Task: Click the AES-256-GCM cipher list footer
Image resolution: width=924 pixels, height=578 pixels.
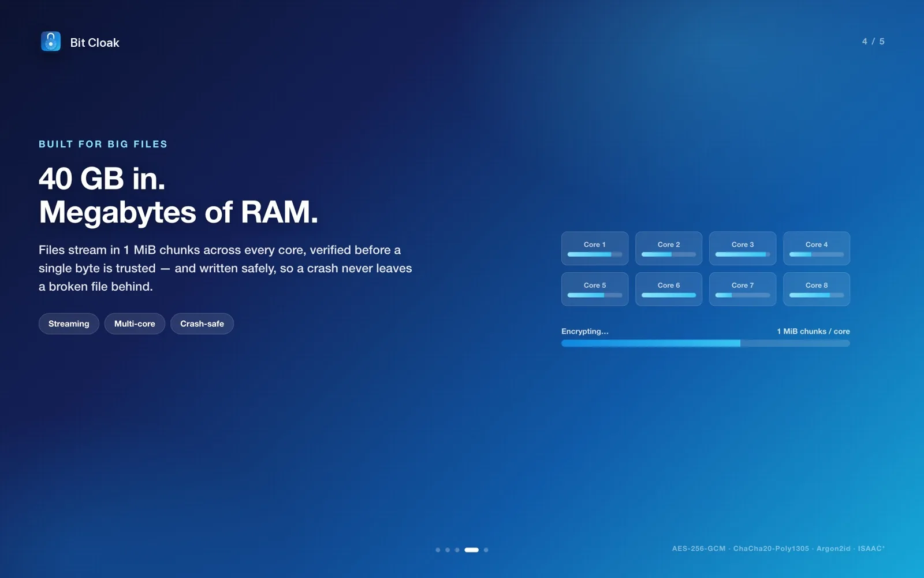Action: click(x=778, y=549)
